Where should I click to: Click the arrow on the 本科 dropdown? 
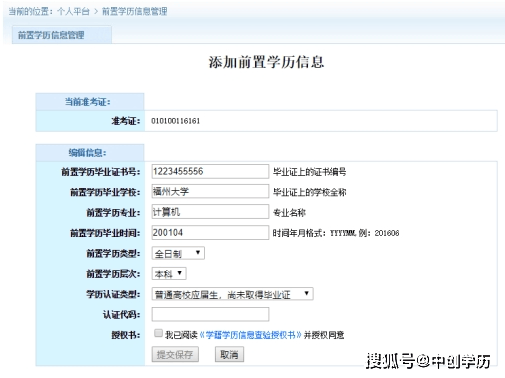tap(180, 273)
